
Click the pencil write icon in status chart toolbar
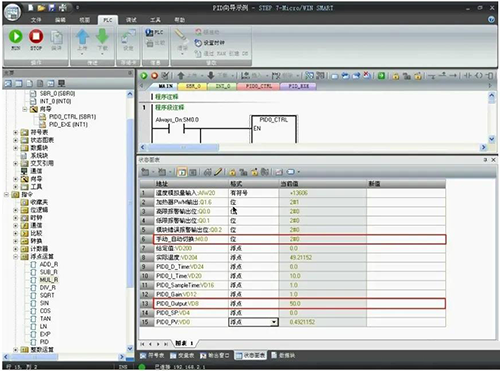click(218, 172)
